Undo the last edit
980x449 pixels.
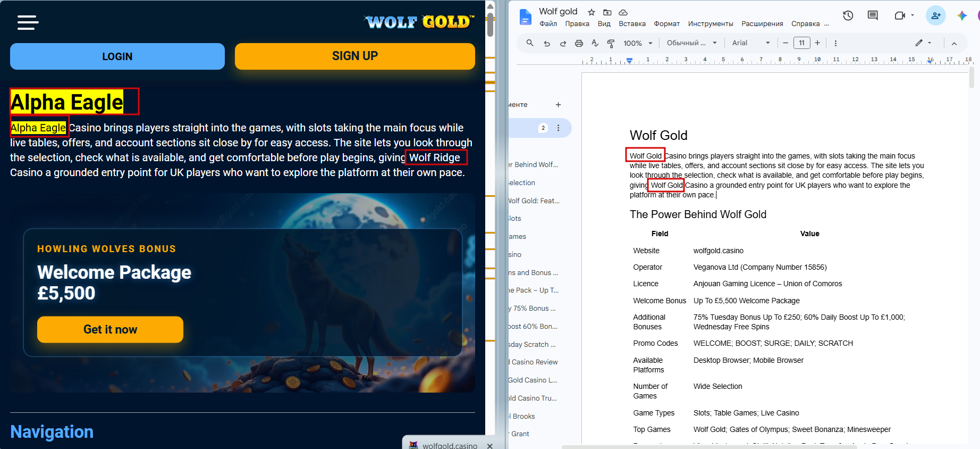coord(547,43)
